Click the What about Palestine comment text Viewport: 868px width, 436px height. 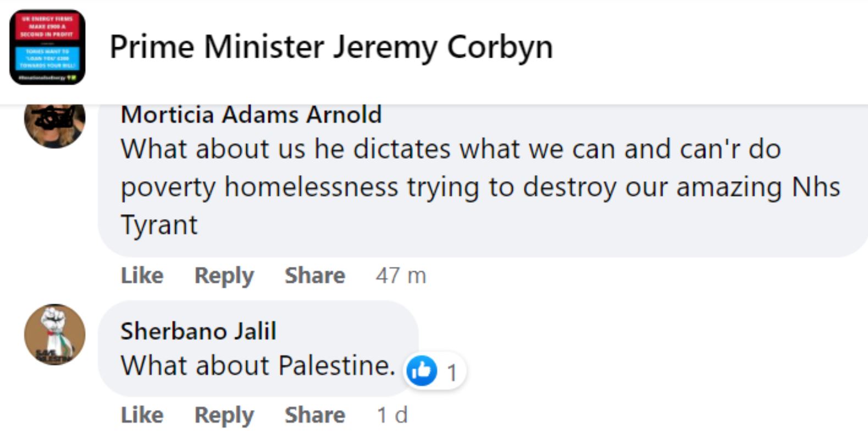pyautogui.click(x=258, y=365)
